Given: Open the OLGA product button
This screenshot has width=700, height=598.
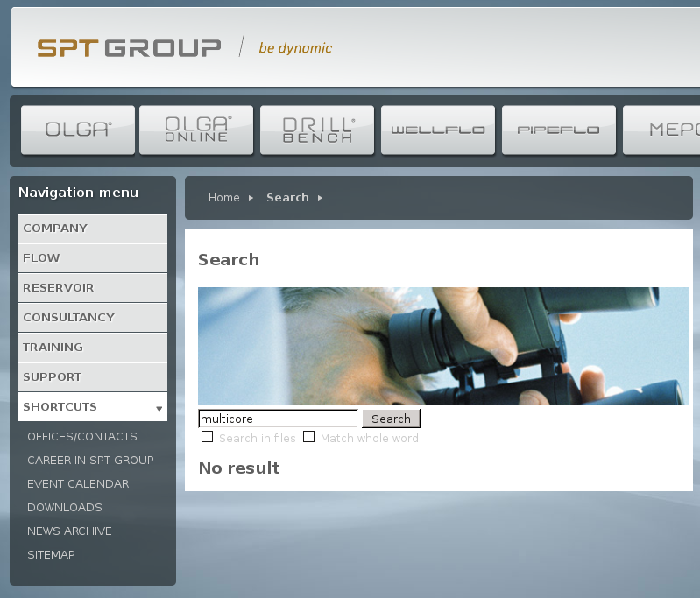Looking at the screenshot, I should click(x=78, y=130).
